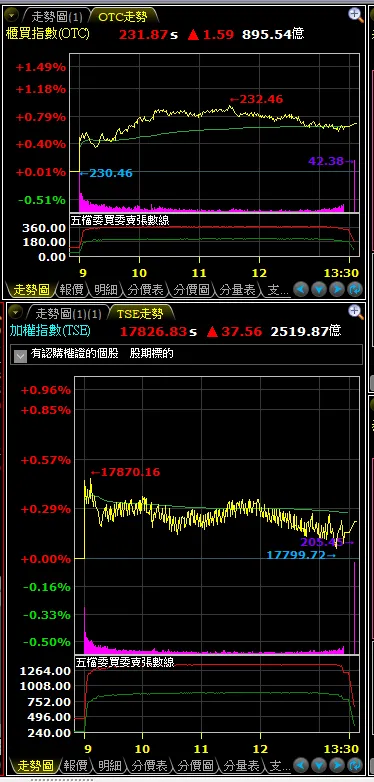The height and width of the screenshot is (782, 374).
Task: Click the 櫃買指數(OTC) index name
Action: 48,33
